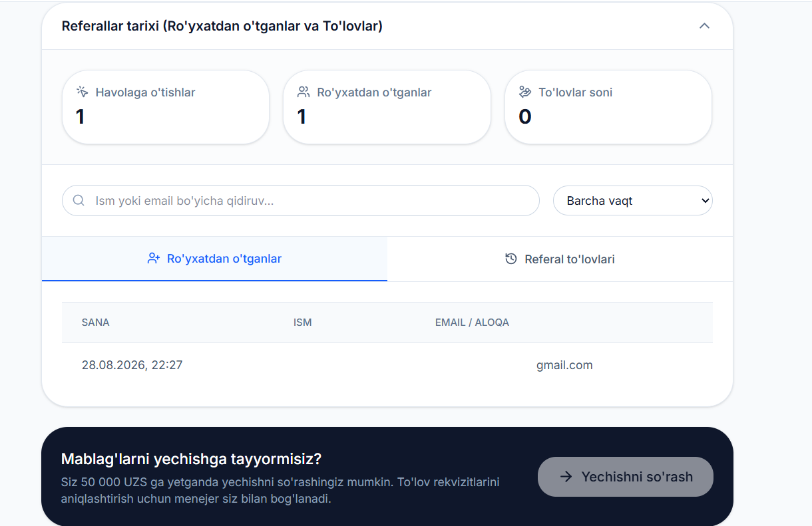Click the magnifier icon in the search field
The width and height of the screenshot is (812, 526).
79,200
